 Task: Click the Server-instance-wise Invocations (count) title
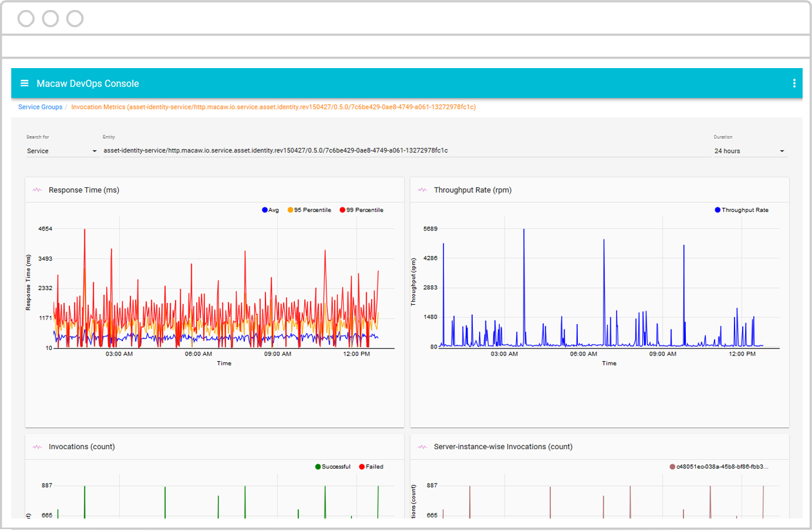pyautogui.click(x=503, y=447)
